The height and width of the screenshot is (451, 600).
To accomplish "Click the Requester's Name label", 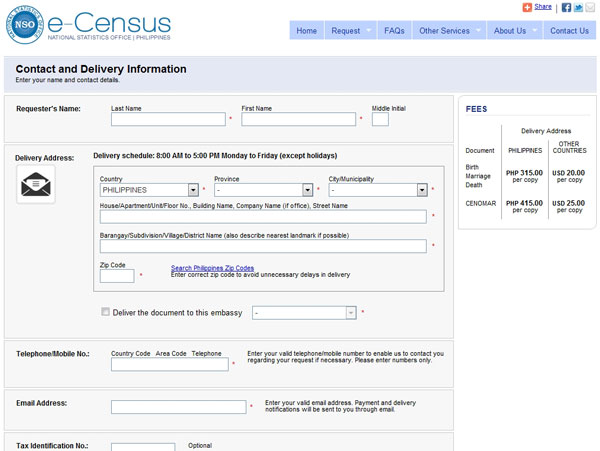I will [48, 109].
